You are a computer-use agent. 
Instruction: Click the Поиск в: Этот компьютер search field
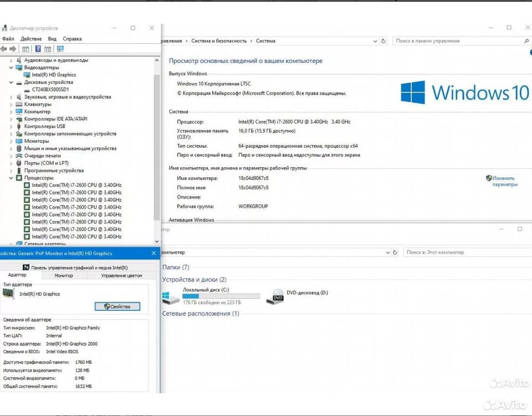point(468,252)
